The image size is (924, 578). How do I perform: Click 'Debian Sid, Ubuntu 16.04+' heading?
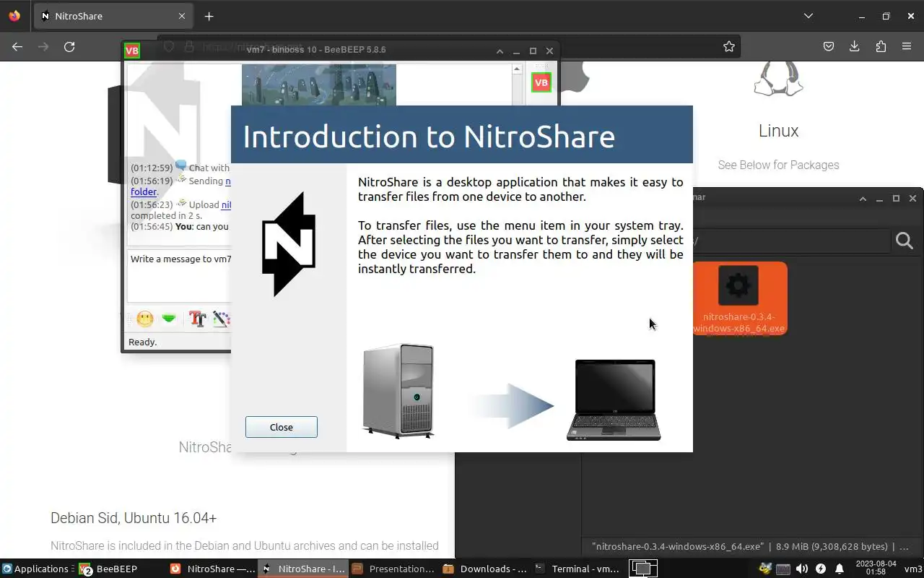[134, 518]
